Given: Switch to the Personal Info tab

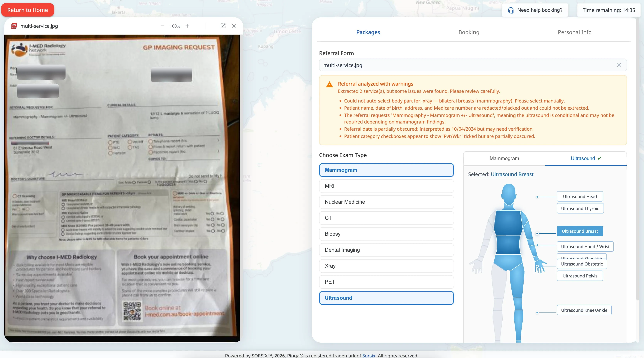Looking at the screenshot, I should point(574,32).
